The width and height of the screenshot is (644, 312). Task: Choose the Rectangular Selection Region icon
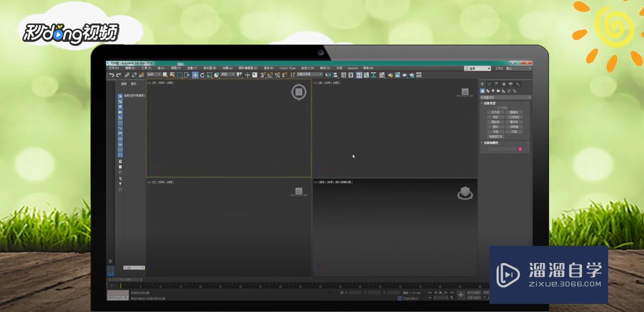[x=179, y=75]
